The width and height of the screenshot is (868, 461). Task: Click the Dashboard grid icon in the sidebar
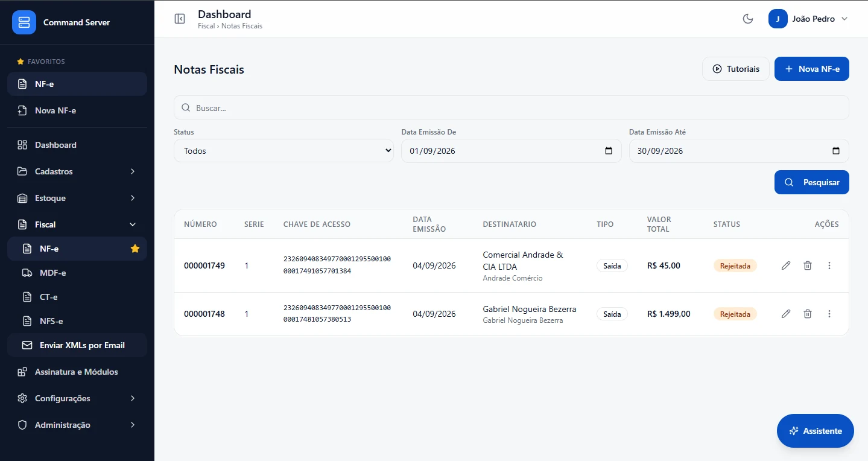coord(22,145)
